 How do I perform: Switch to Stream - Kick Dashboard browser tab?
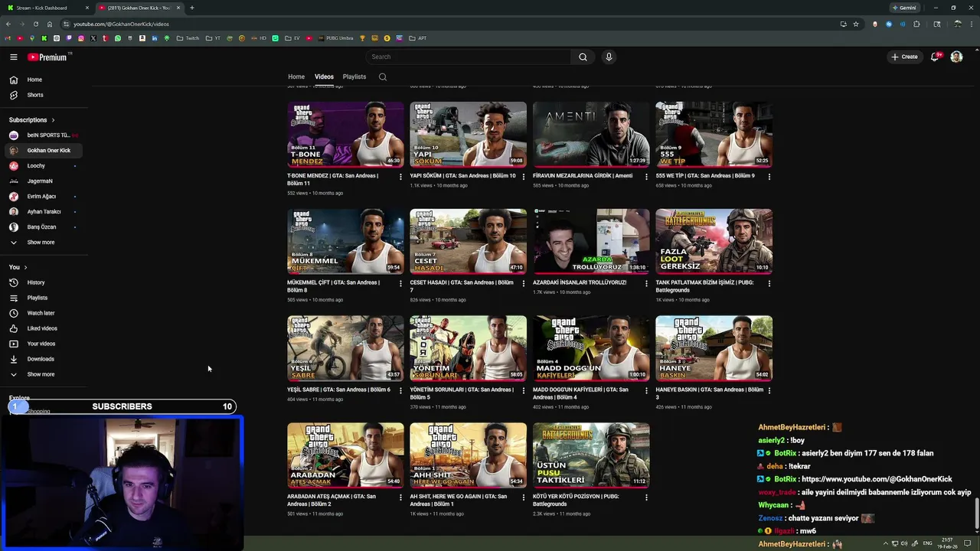pos(46,8)
